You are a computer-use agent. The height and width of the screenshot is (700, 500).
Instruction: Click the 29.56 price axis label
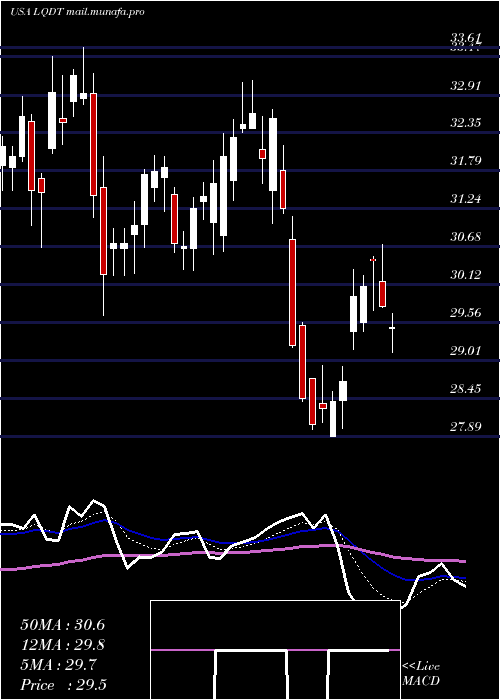[x=466, y=312]
